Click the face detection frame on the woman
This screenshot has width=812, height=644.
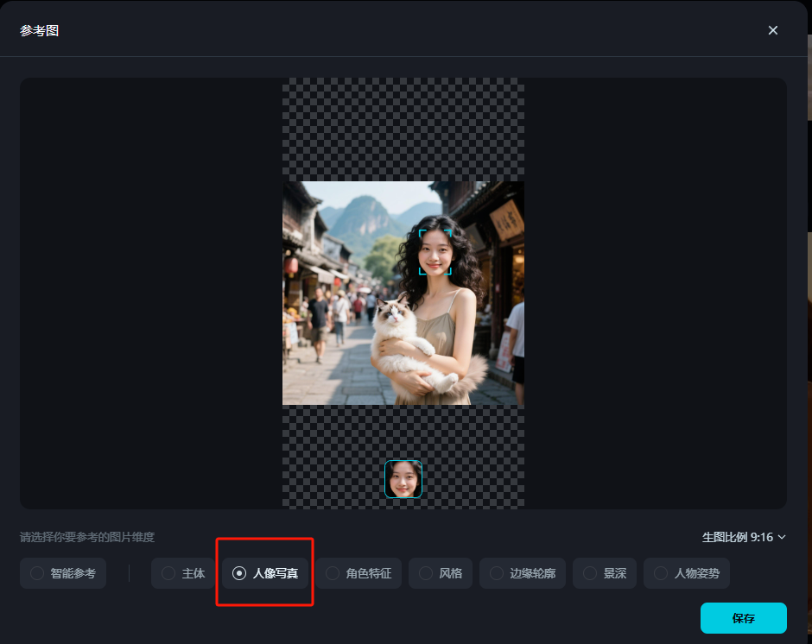[435, 252]
